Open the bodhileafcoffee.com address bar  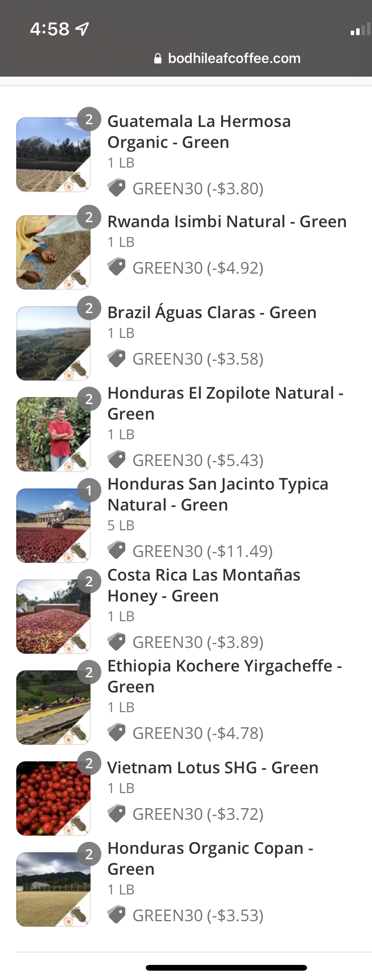click(227, 58)
